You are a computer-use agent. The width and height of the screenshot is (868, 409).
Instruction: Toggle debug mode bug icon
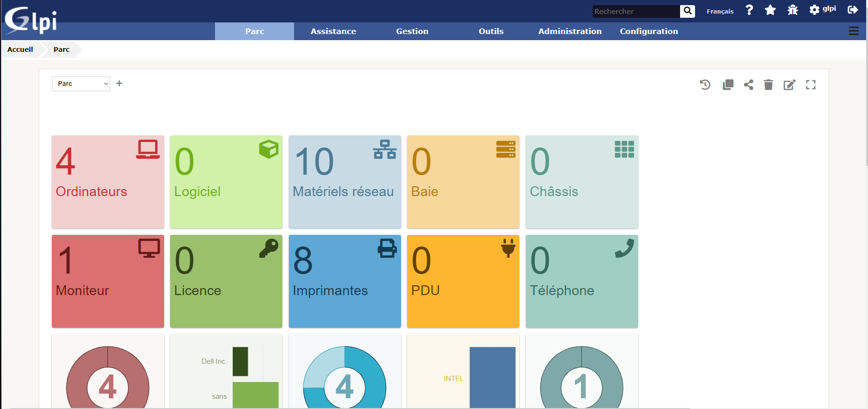(x=792, y=10)
